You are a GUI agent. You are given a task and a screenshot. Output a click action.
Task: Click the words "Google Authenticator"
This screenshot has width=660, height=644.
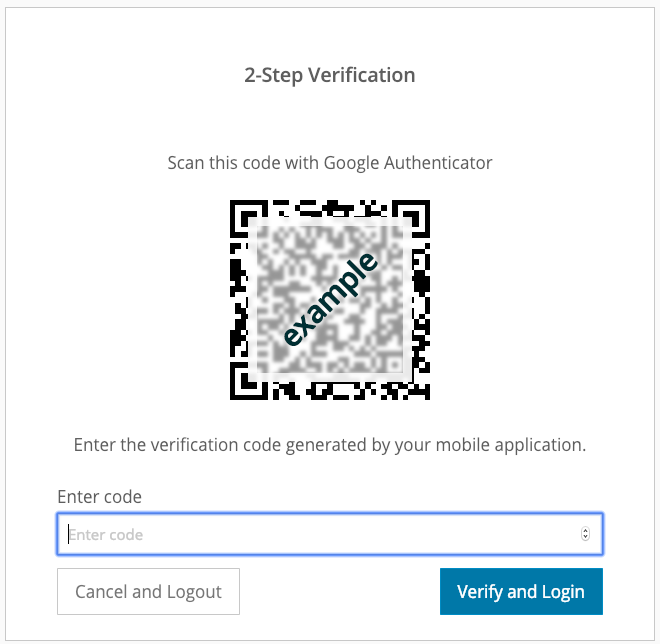408,163
